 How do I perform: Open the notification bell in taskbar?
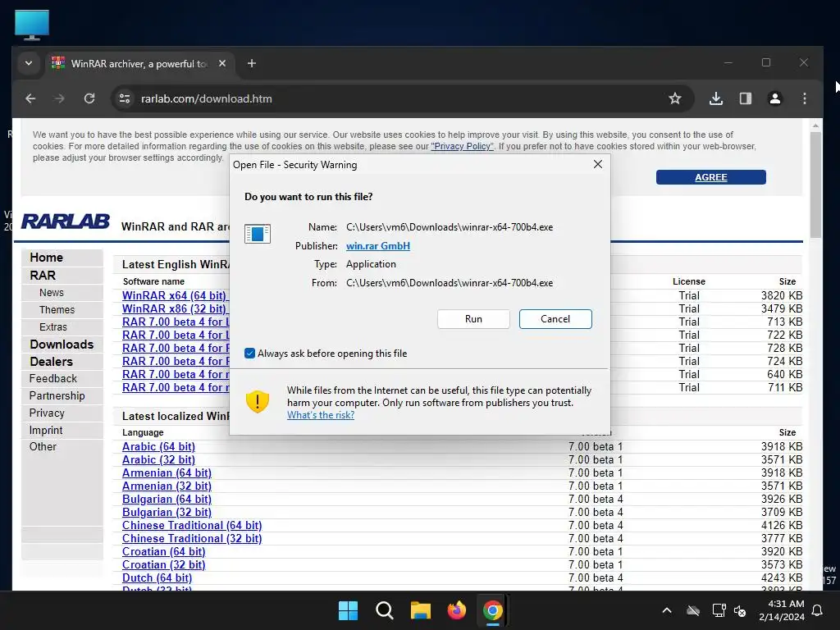coord(818,610)
